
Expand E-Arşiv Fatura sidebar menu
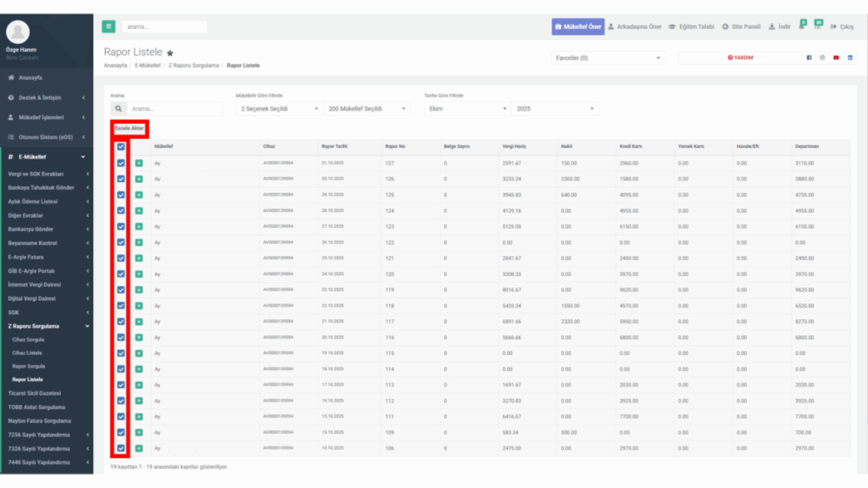[x=47, y=258]
